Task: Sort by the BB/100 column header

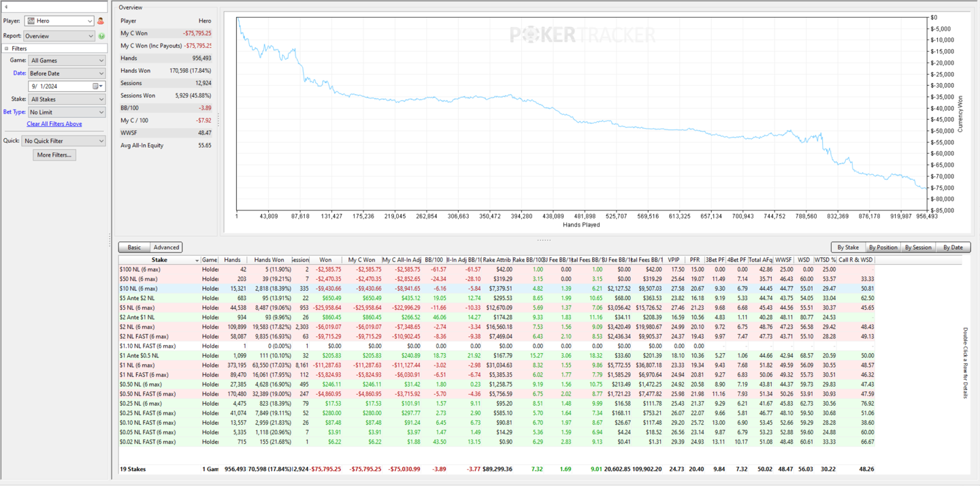Action: point(434,260)
